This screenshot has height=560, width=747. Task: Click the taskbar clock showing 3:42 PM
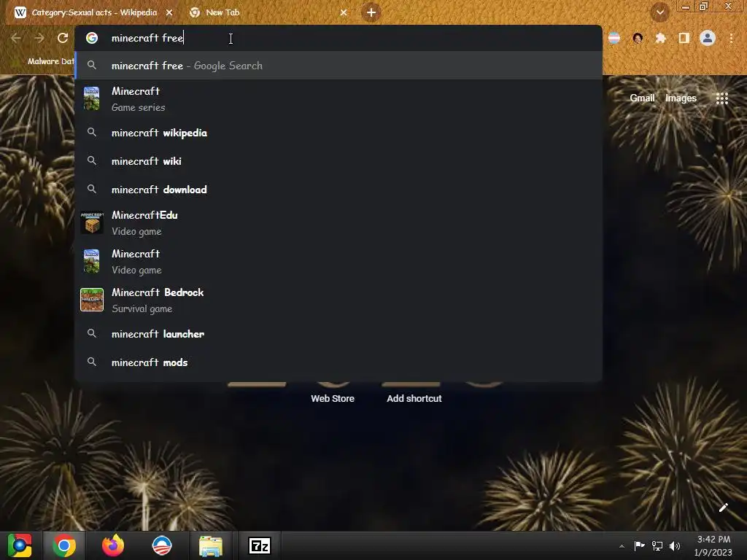pyautogui.click(x=713, y=545)
